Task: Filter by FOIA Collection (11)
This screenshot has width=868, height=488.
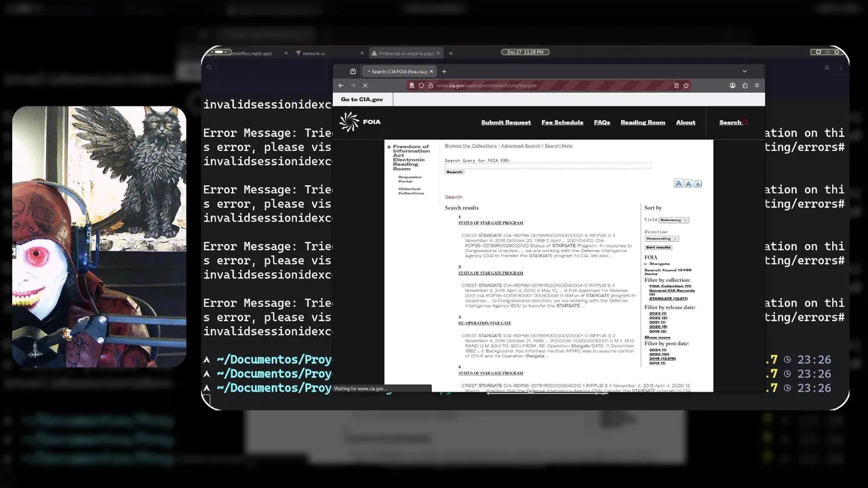Action: pyautogui.click(x=670, y=286)
